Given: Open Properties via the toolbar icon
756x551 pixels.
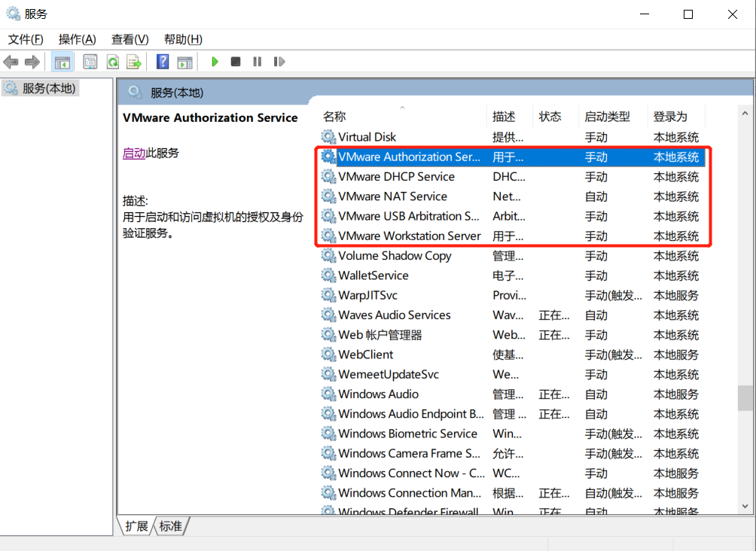Looking at the screenshot, I should click(90, 62).
